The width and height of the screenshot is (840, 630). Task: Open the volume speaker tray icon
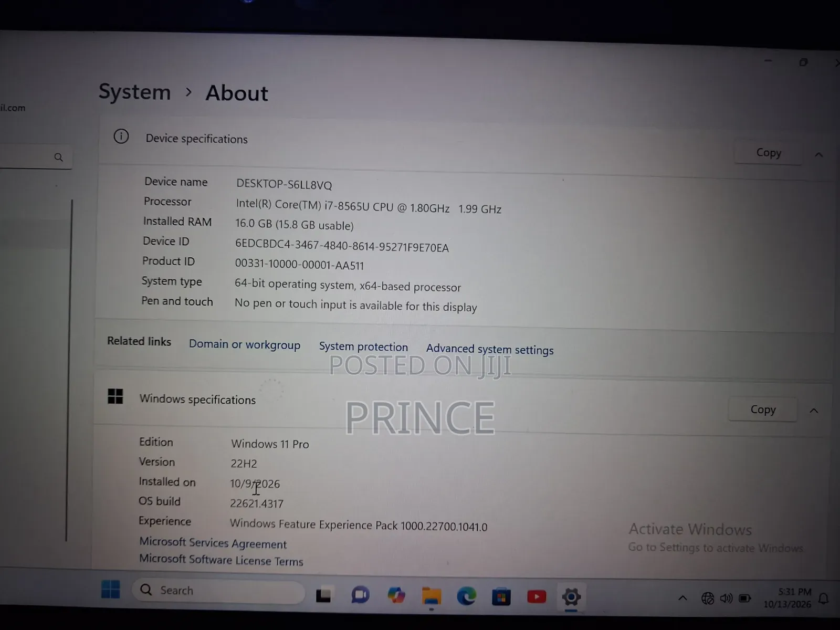[726, 598]
